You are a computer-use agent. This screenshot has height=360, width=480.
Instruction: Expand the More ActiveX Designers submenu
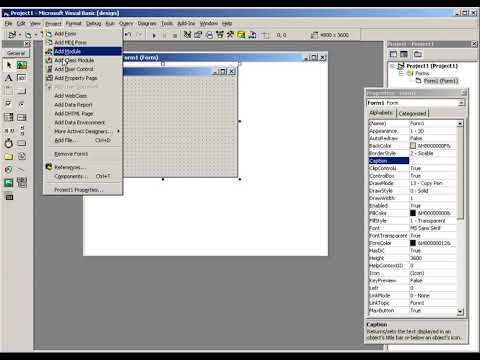(x=85, y=131)
